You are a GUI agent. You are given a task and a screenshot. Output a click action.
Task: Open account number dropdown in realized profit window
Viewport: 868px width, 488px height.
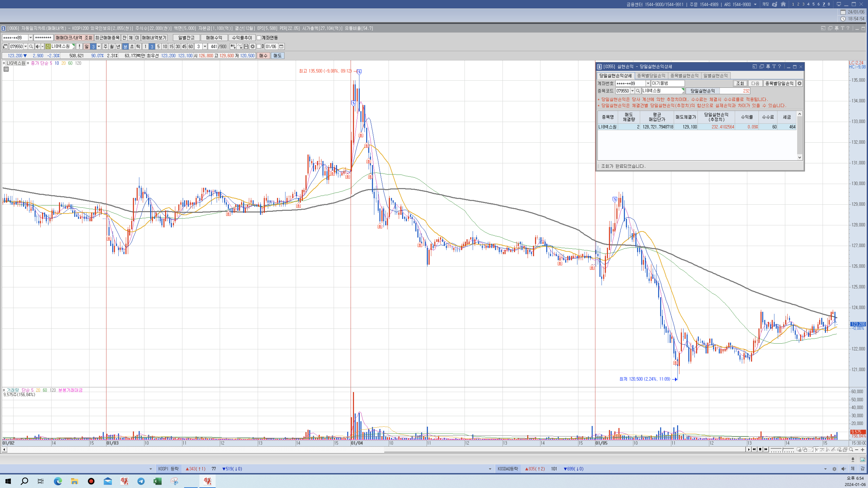click(x=648, y=83)
